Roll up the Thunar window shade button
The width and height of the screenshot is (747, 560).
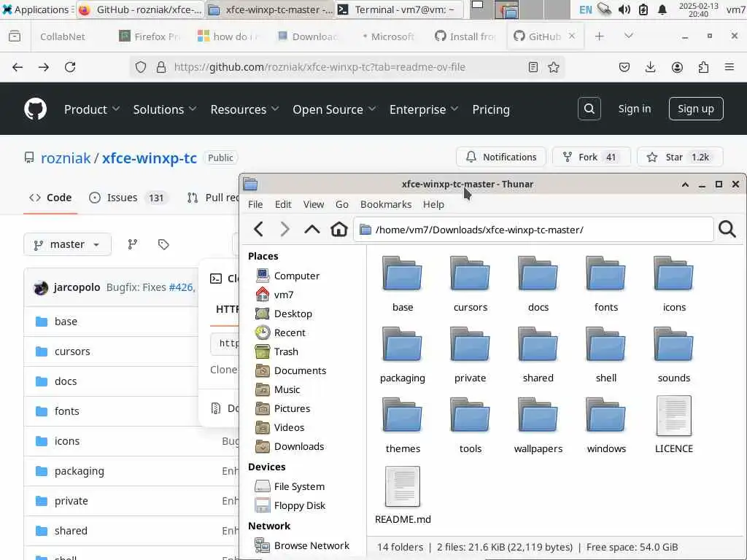685,184
